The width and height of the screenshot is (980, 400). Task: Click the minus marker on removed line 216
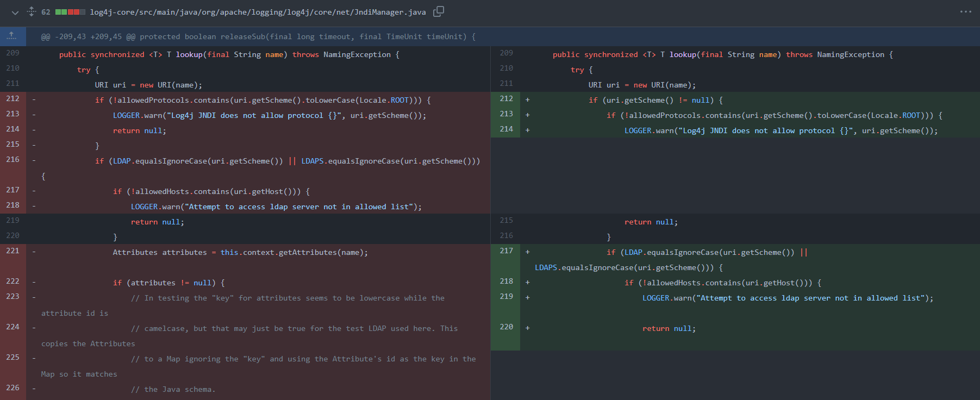[x=34, y=160]
